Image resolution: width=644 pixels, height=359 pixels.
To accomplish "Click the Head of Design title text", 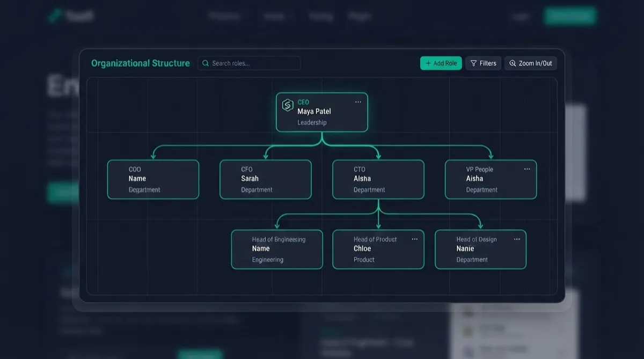I will click(477, 239).
